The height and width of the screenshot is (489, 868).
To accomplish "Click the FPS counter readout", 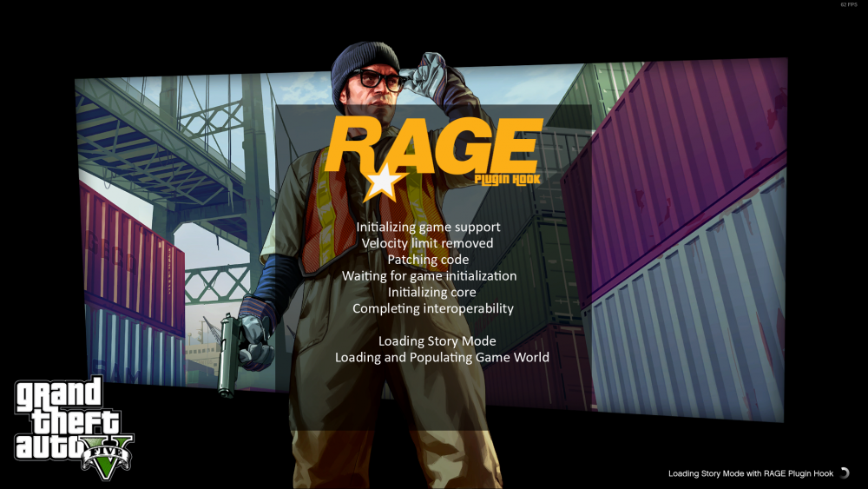I will (x=849, y=4).
